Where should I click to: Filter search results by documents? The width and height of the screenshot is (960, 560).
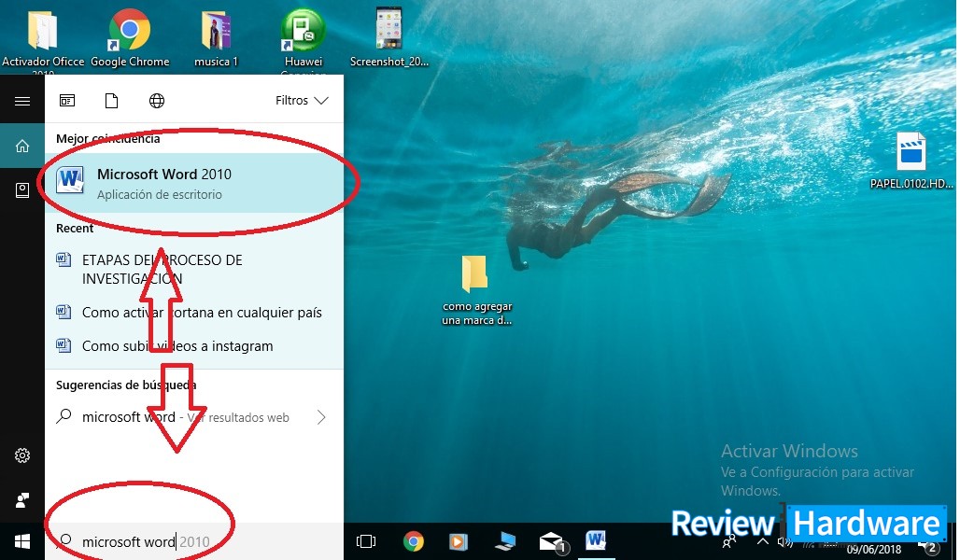click(111, 101)
